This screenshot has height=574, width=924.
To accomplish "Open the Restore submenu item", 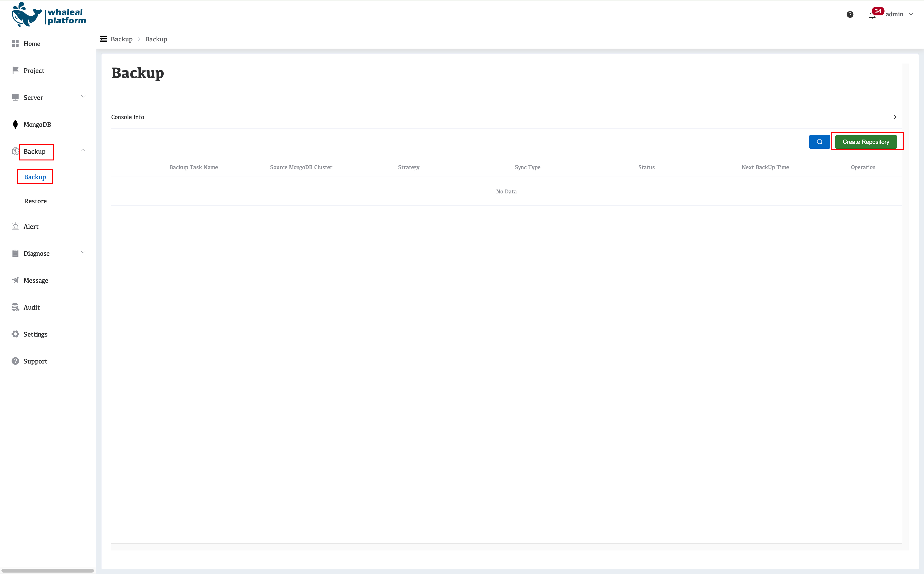I will [x=35, y=201].
